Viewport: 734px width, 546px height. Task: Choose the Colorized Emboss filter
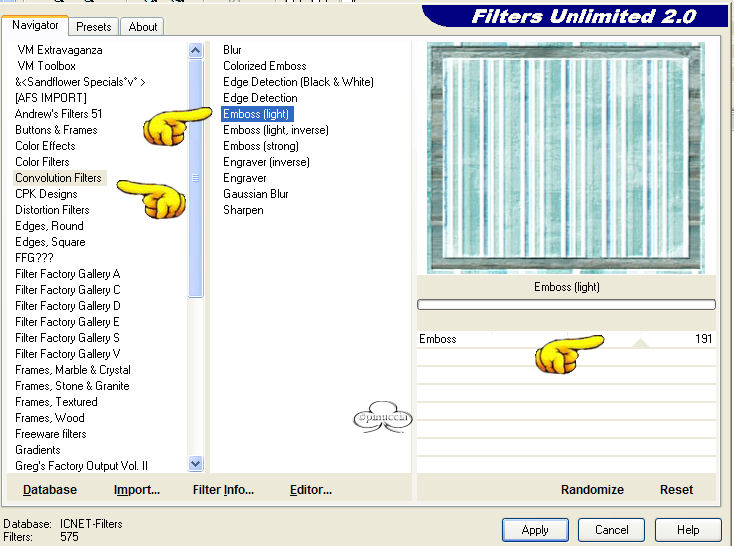coord(264,66)
